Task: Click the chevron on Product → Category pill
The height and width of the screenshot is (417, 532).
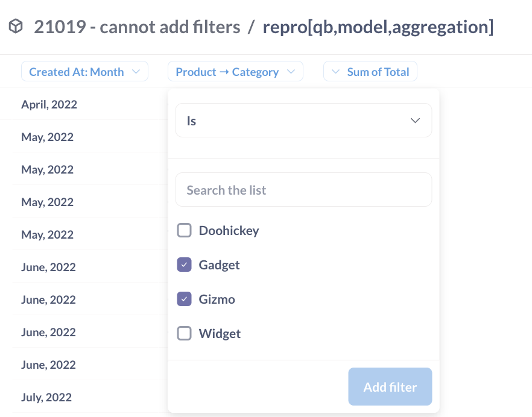Action: coord(292,71)
